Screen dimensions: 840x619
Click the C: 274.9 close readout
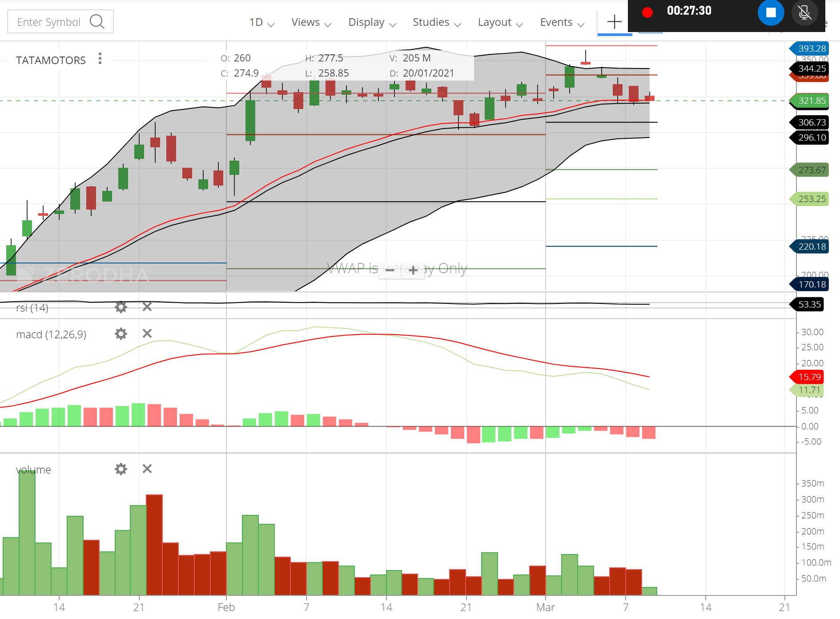click(x=240, y=73)
